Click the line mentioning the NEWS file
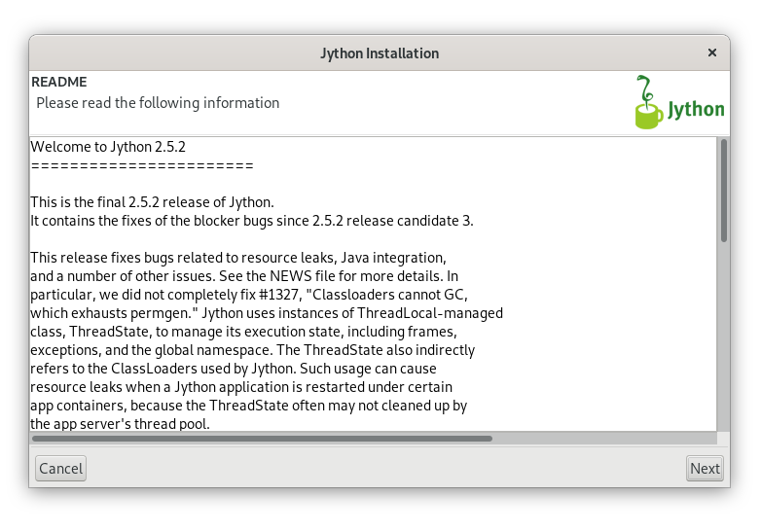Screen dimensions: 761x532 244,276
